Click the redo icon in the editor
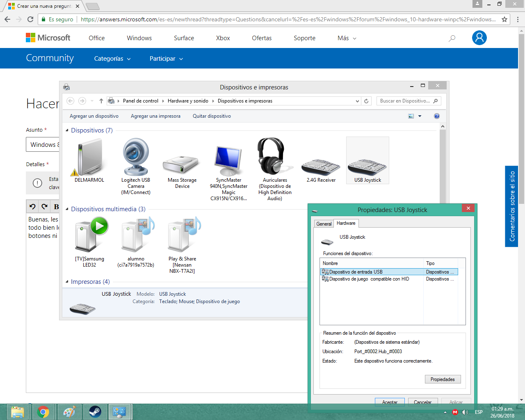Image resolution: width=525 pixels, height=420 pixels. pyautogui.click(x=44, y=206)
